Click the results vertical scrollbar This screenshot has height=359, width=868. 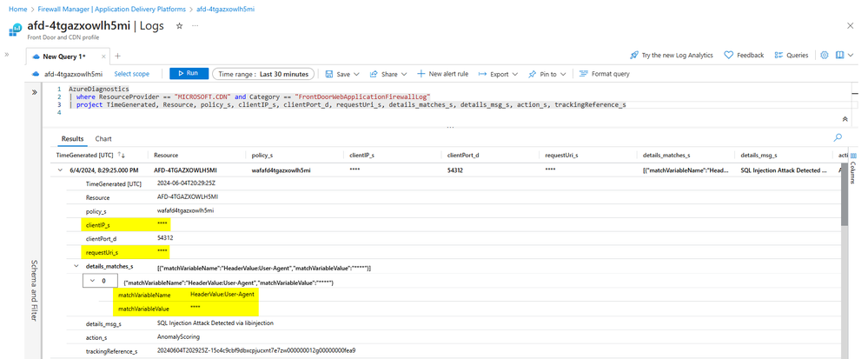click(x=845, y=195)
